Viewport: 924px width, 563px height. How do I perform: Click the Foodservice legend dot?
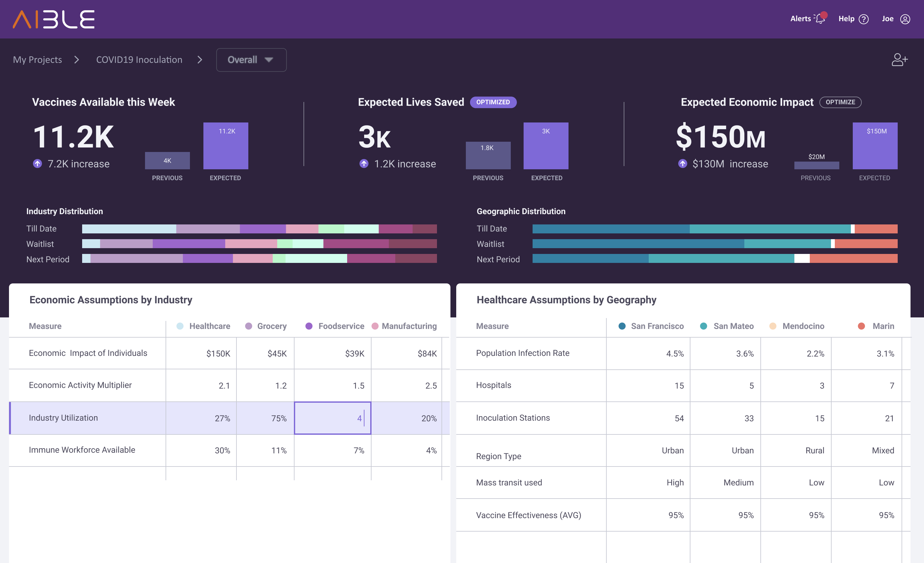[x=309, y=326]
